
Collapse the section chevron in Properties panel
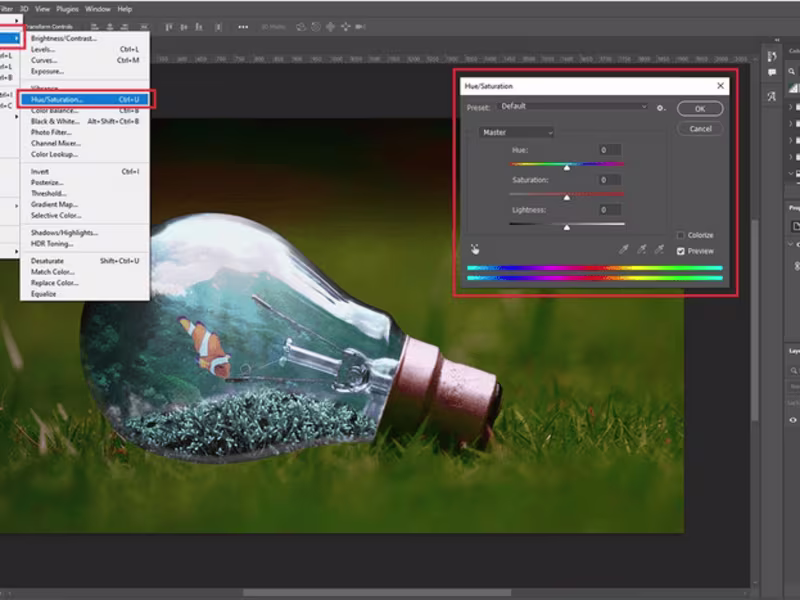(791, 244)
